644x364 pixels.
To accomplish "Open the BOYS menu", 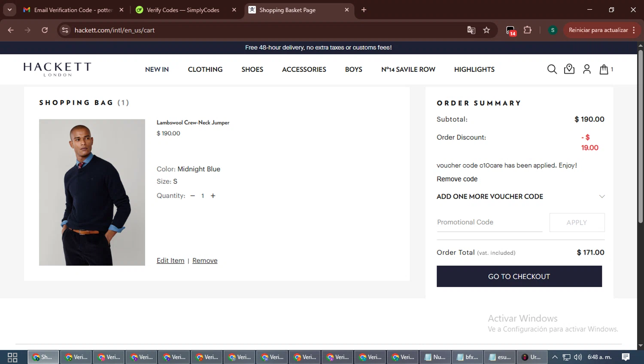I will point(354,69).
